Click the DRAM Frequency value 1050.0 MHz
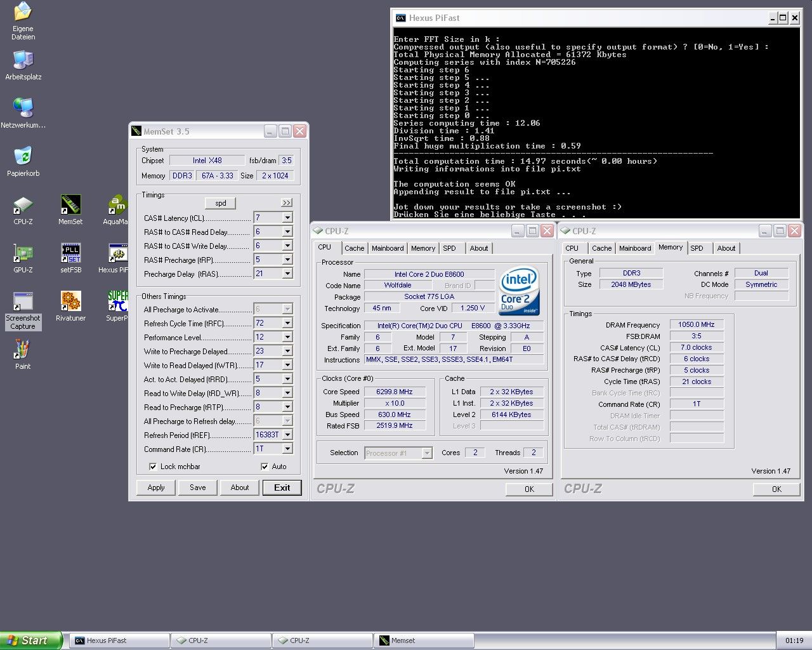This screenshot has width=812, height=650. click(x=697, y=324)
